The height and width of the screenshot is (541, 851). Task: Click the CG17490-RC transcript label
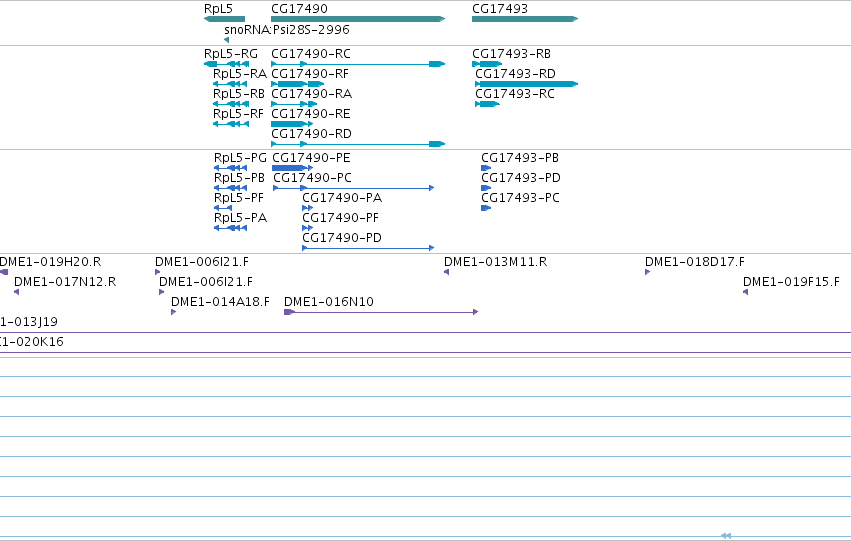311,54
